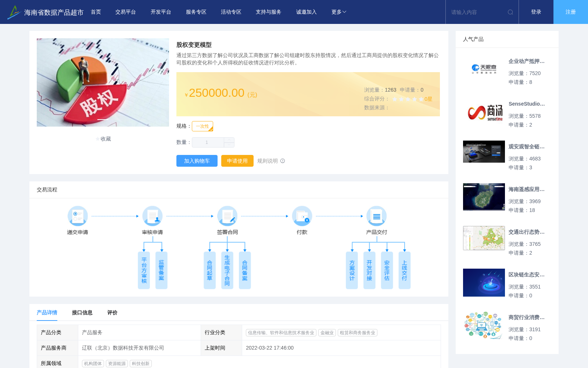Click the favorite star icon next to 收藏
The height and width of the screenshot is (368, 588).
97,139
